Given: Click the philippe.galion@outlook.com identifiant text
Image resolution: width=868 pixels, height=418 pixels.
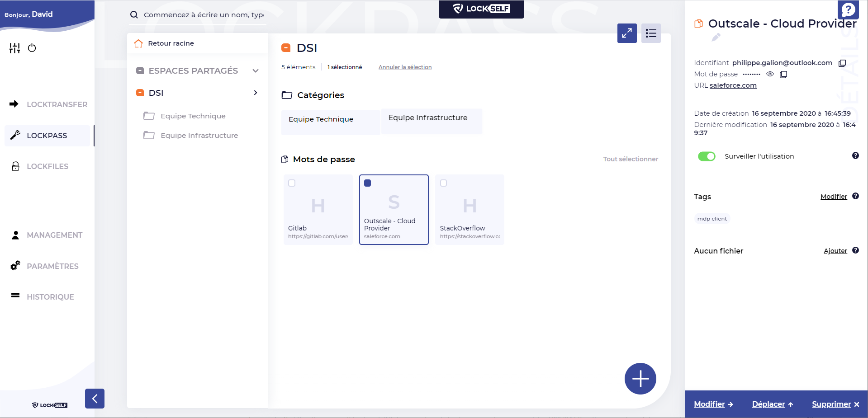Looking at the screenshot, I should tap(782, 63).
